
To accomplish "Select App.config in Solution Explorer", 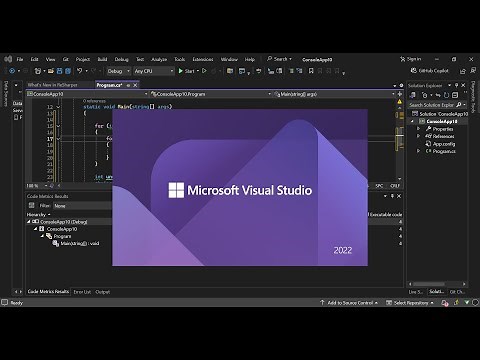I will [x=444, y=144].
